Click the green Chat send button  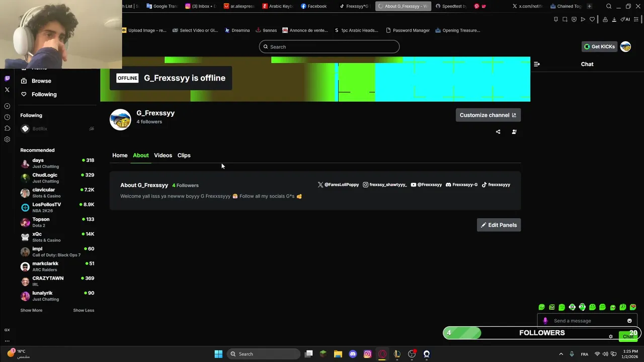click(628, 336)
